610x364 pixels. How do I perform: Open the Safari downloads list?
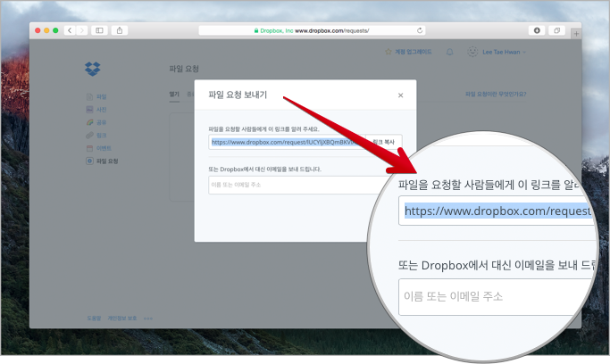pyautogui.click(x=537, y=30)
